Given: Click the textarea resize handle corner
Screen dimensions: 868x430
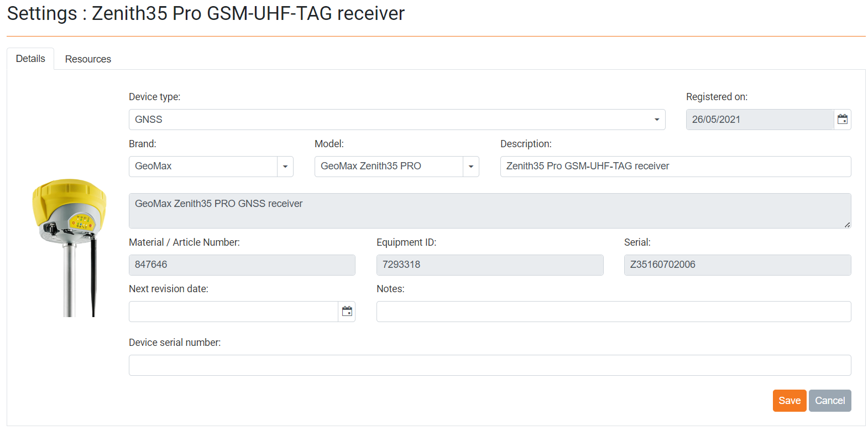Looking at the screenshot, I should 847,225.
